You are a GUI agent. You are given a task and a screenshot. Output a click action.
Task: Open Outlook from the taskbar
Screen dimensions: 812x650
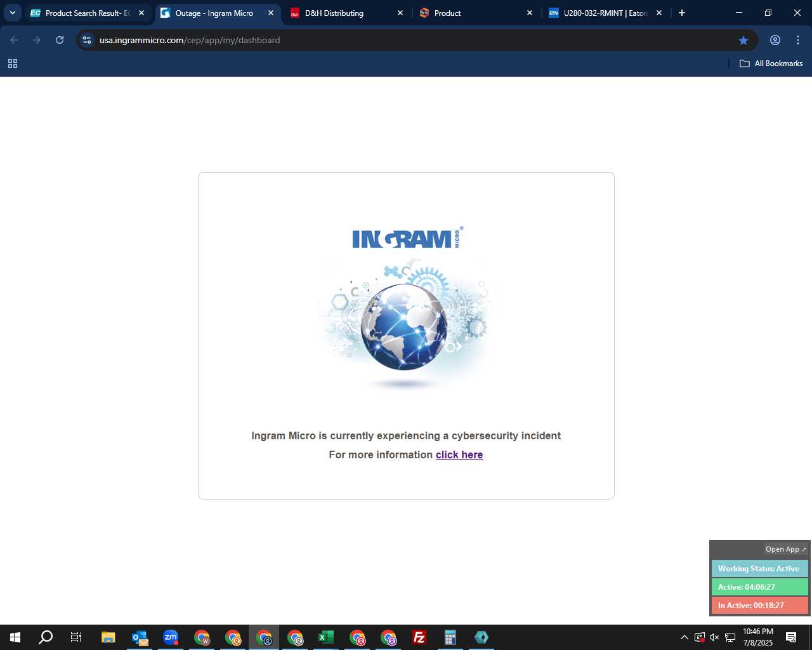pos(140,637)
